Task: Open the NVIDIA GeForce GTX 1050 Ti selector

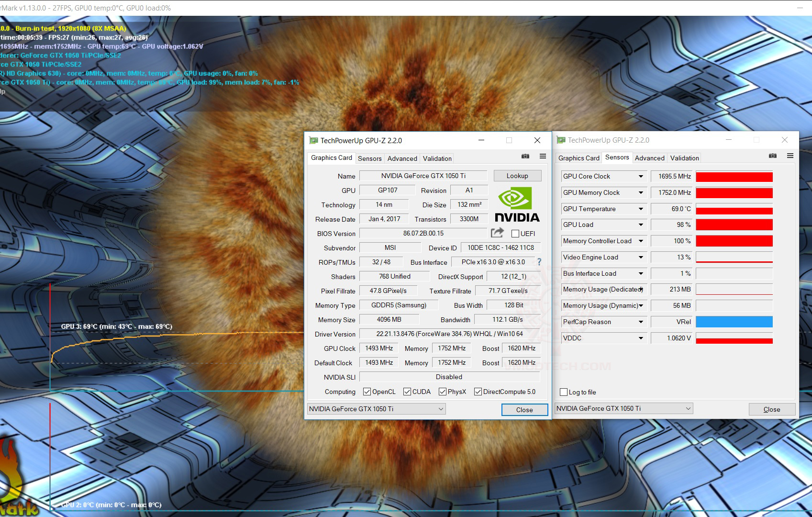Action: (376, 408)
